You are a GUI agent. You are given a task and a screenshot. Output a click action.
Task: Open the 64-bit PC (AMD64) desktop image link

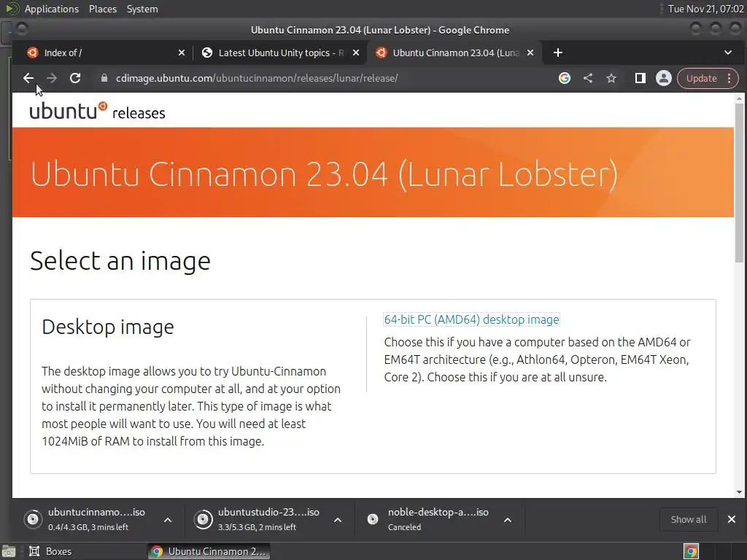click(x=472, y=319)
